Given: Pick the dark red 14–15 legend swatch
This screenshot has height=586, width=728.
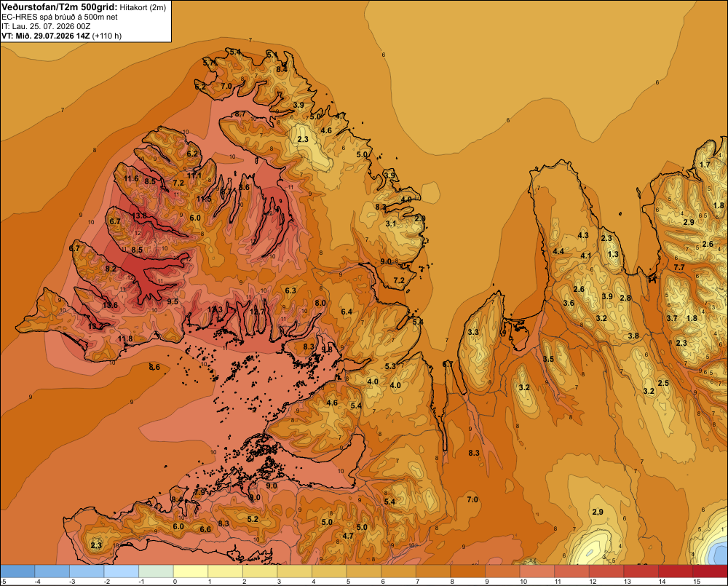Looking at the screenshot, I should 675,571.
